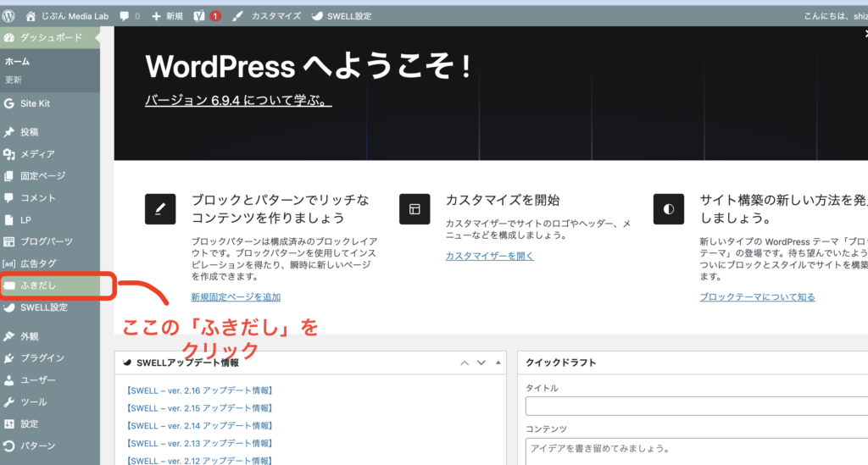Collapse the SWELLアップデート情報 panel
The image size is (868, 465).
click(497, 363)
